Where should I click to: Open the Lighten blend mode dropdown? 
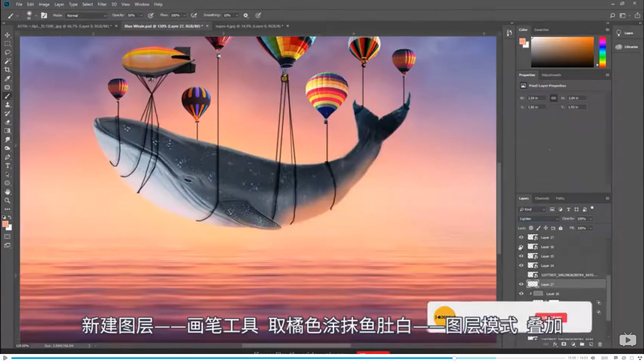(537, 219)
